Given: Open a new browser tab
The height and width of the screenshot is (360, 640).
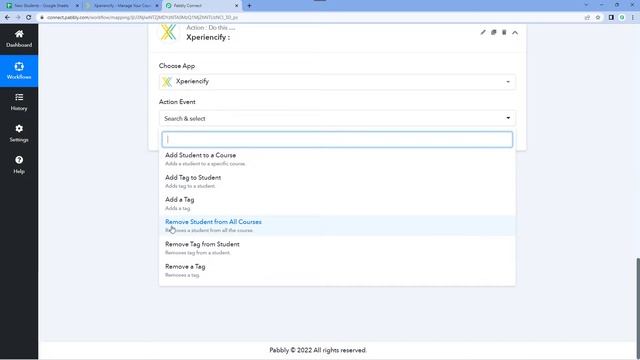Looking at the screenshot, I should click(x=249, y=6).
